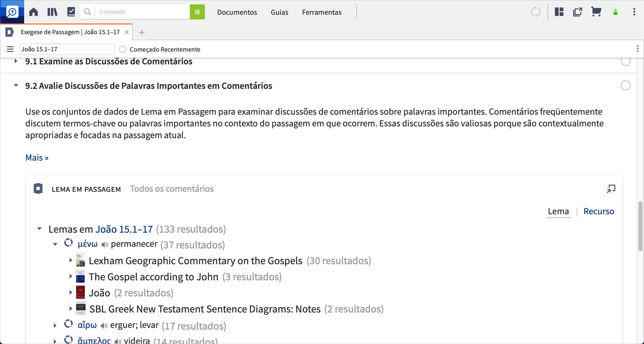This screenshot has width=644, height=344.
Task: Click the Lexham Geographic Commentary on the Gospels title
Action: point(196,261)
